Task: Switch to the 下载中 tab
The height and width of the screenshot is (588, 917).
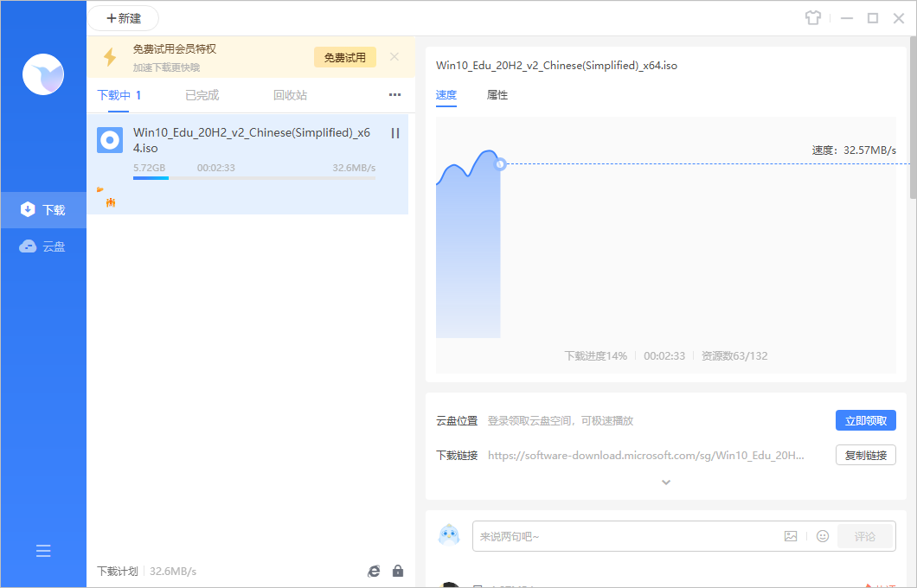Action: (x=119, y=95)
